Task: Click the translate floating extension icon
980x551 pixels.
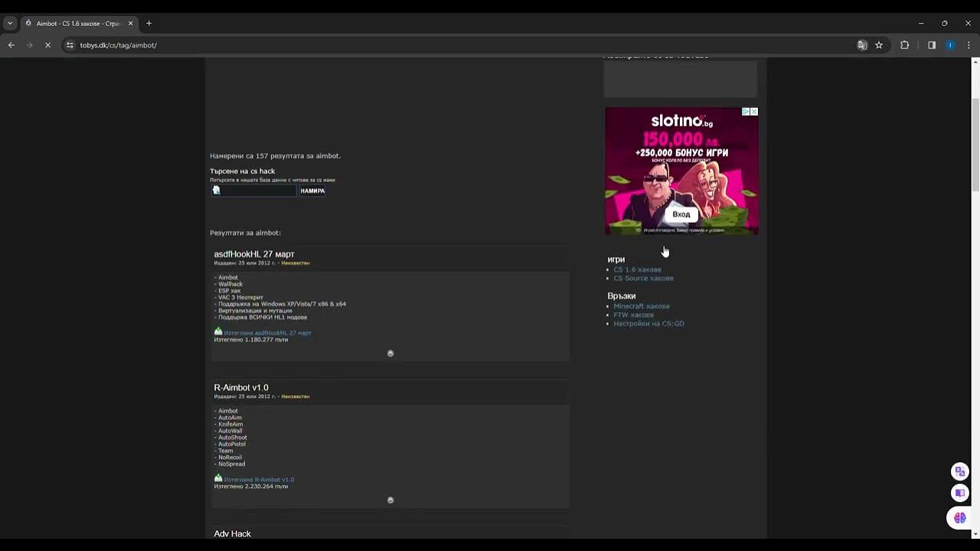Action: [960, 471]
